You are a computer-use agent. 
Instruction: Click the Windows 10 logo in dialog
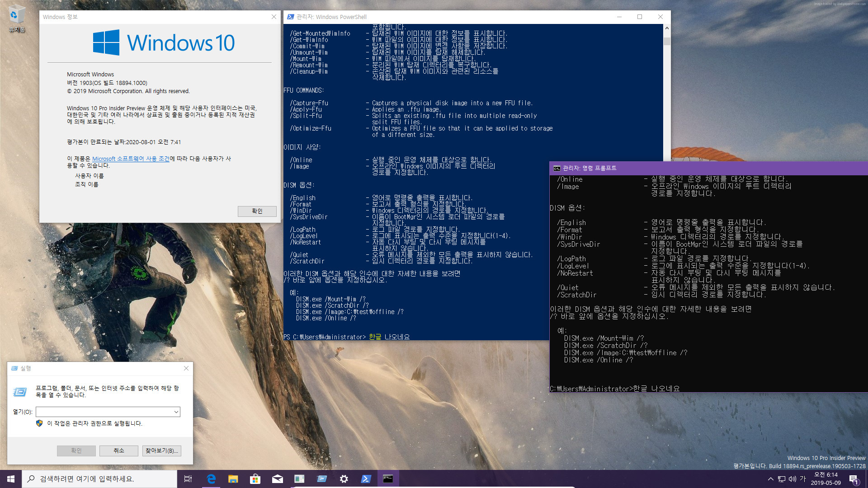tap(164, 43)
